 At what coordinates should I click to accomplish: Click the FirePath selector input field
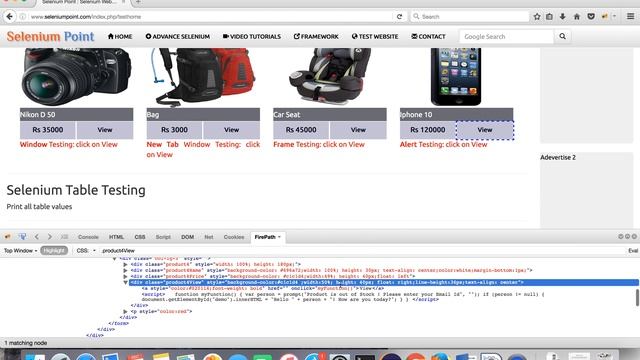click(x=362, y=251)
